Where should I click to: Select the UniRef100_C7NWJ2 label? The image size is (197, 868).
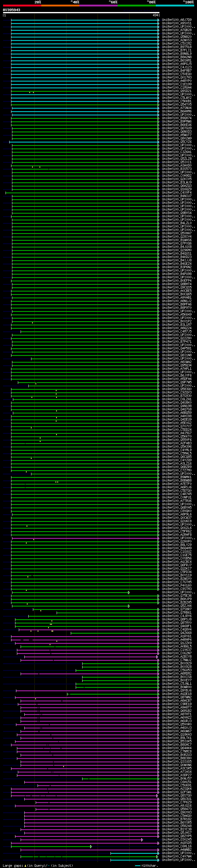177,660
